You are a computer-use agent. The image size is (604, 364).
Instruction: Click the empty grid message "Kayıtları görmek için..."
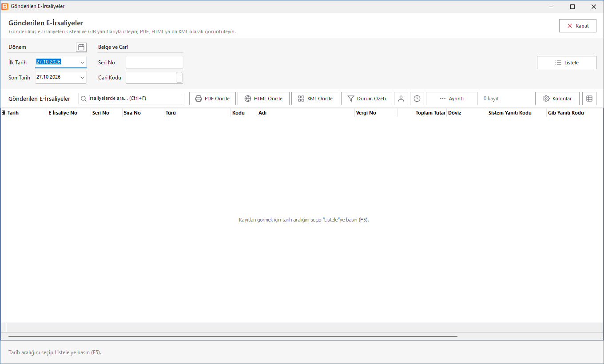pyautogui.click(x=304, y=220)
